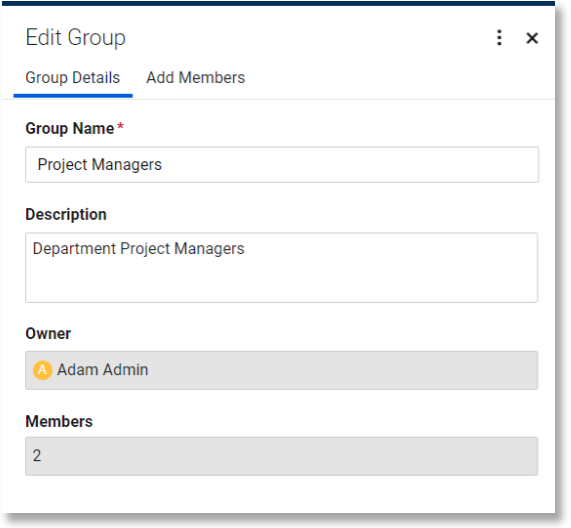Image resolution: width=571 pixels, height=528 pixels.
Task: Open the three-dot more options menu
Action: pyautogui.click(x=499, y=38)
